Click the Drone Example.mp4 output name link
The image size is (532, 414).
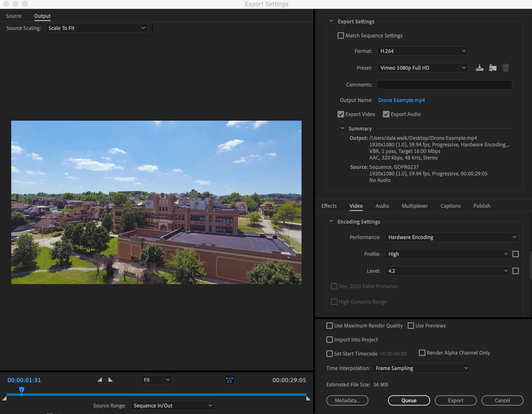[x=401, y=100]
